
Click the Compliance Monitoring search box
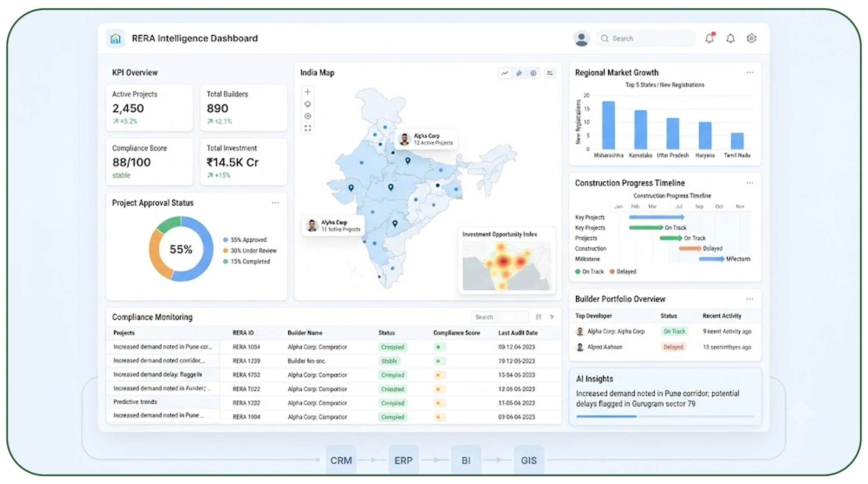tap(500, 317)
